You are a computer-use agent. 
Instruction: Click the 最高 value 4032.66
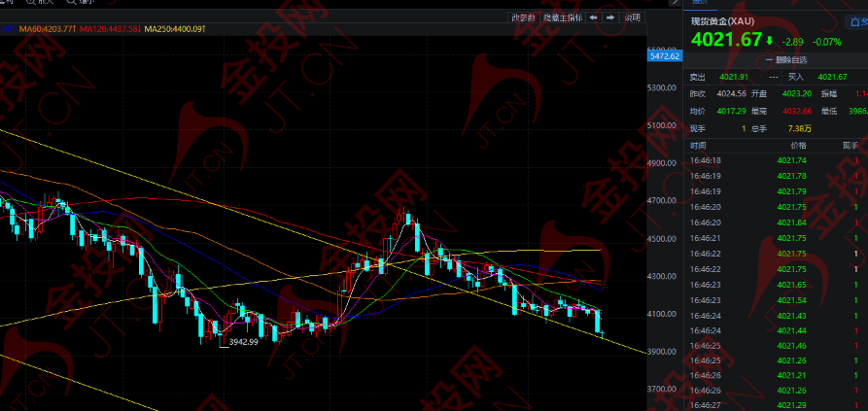[x=797, y=111]
